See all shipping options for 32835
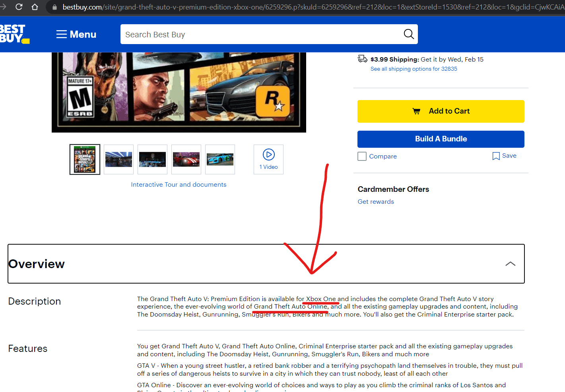Viewport: 565px width, 392px height. coord(414,69)
